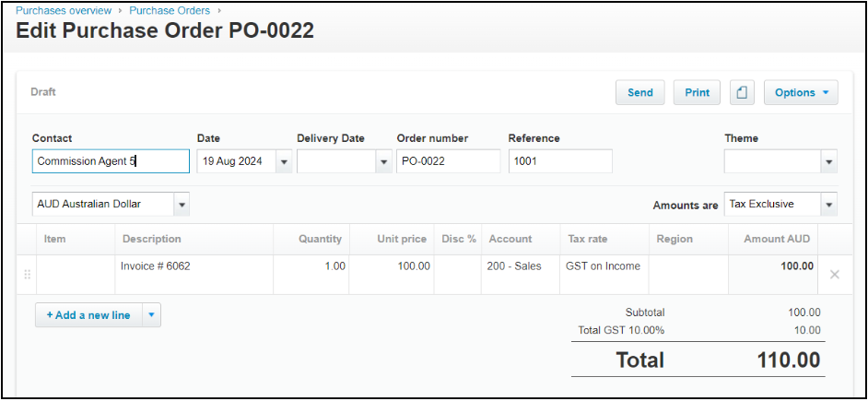The height and width of the screenshot is (401, 868).
Task: Click the Send button
Action: pos(639,92)
